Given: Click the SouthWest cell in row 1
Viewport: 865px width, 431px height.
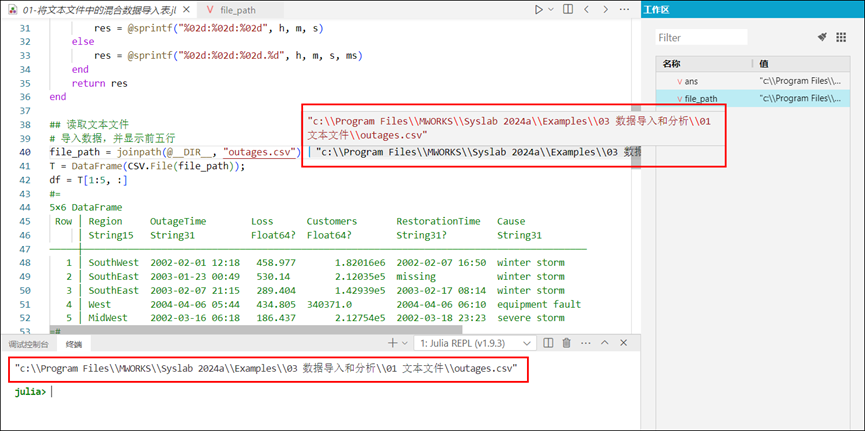Looking at the screenshot, I should [x=114, y=263].
